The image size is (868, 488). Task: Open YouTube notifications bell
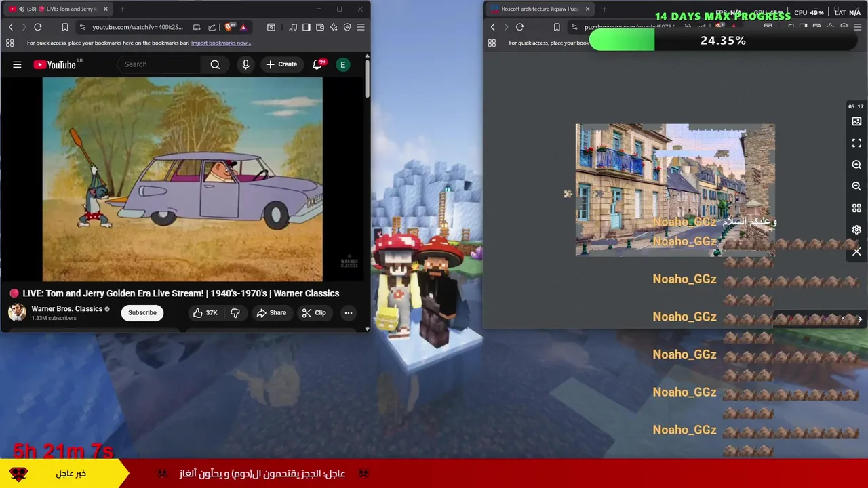(317, 64)
